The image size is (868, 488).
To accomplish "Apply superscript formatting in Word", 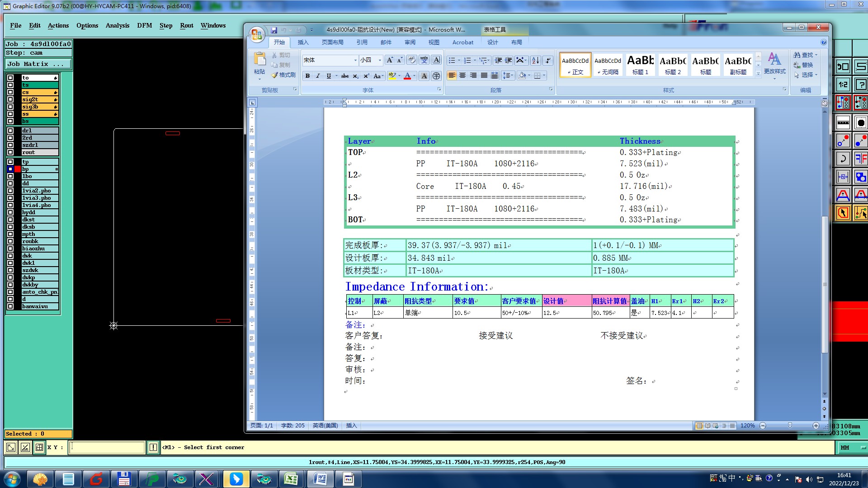I will point(366,76).
